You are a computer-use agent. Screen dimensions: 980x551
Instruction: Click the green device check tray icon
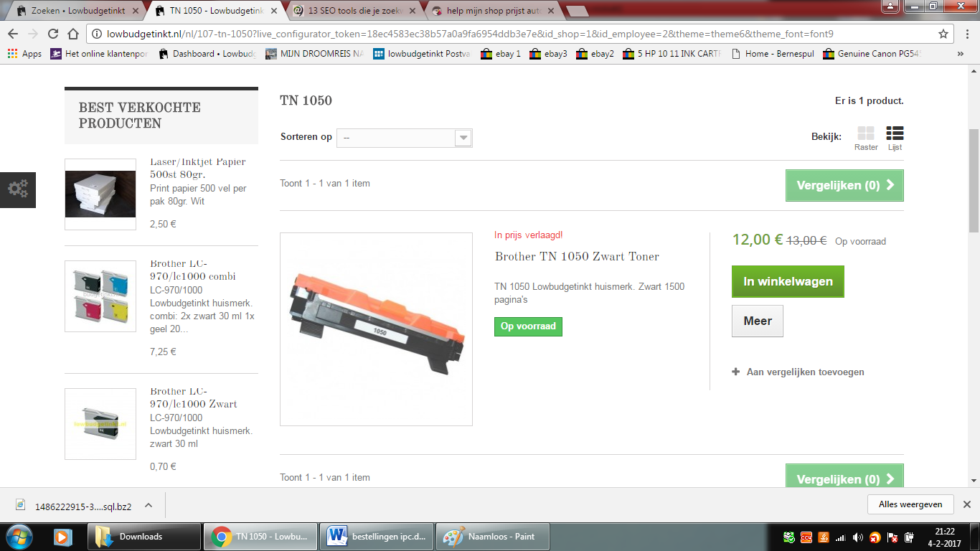tap(789, 537)
